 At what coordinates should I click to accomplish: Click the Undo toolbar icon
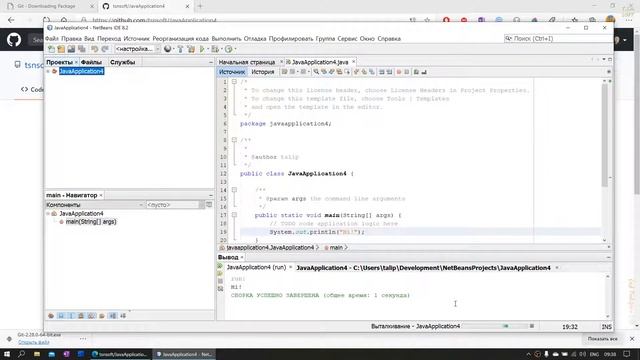pos(95,49)
